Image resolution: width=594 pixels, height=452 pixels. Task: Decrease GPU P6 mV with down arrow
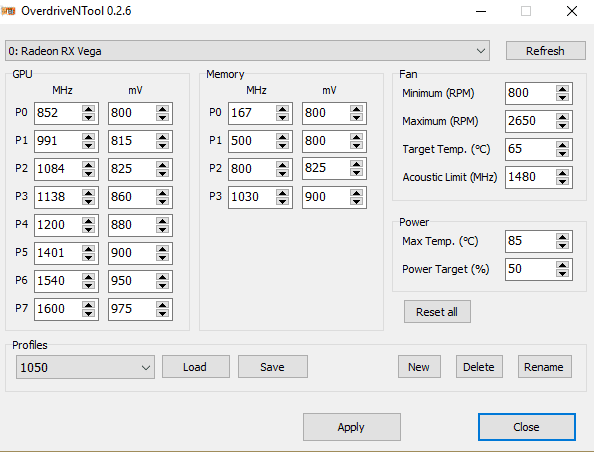[163, 286]
